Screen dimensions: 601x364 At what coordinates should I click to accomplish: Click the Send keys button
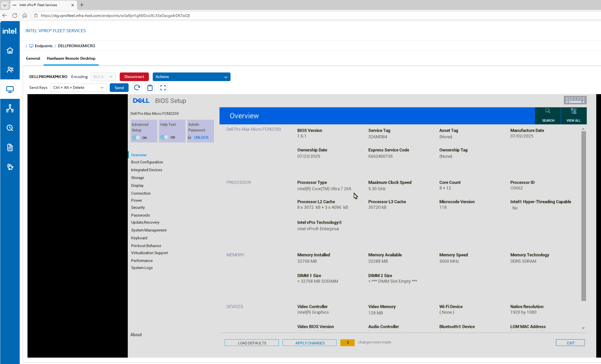pyautogui.click(x=119, y=88)
